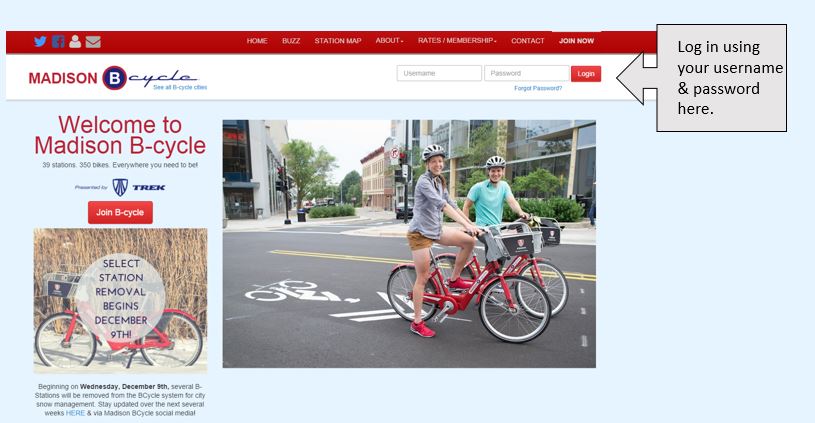
Task: Click the Welcome to Madison B-cycle heading
Action: (120, 135)
